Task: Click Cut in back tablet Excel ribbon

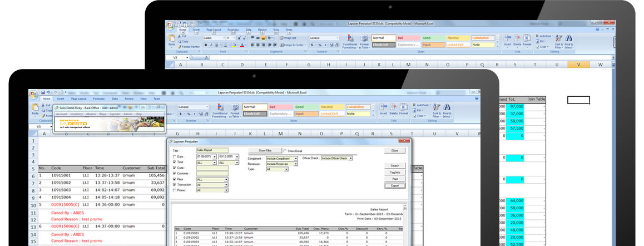Action: coord(182,36)
